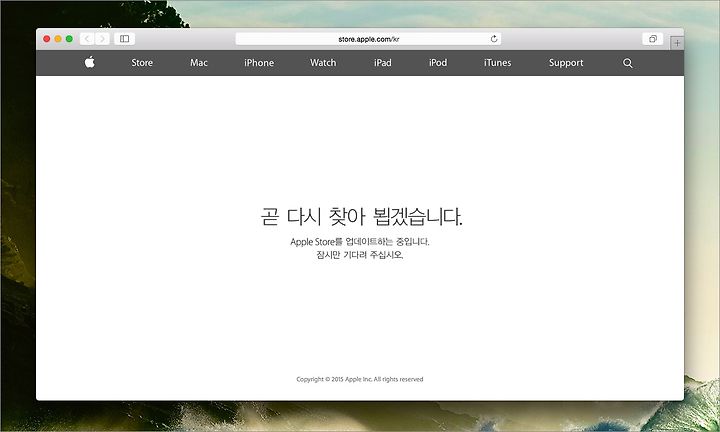Select the large Korean headline text
The image size is (720, 432).
coord(361,217)
